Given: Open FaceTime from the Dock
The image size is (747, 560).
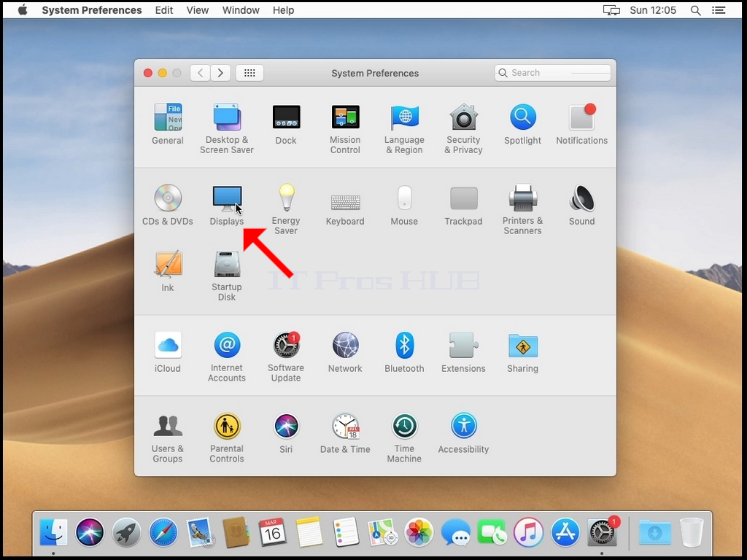Looking at the screenshot, I should [x=492, y=532].
